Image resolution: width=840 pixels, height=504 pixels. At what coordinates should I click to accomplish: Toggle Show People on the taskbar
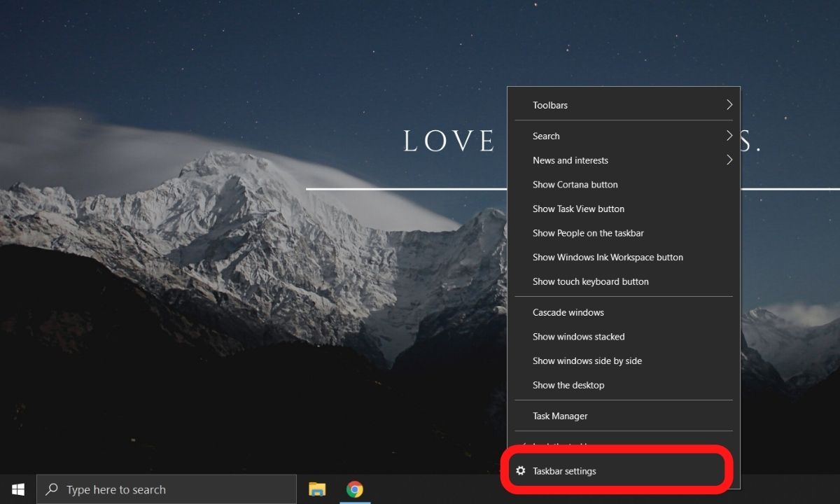(x=588, y=233)
